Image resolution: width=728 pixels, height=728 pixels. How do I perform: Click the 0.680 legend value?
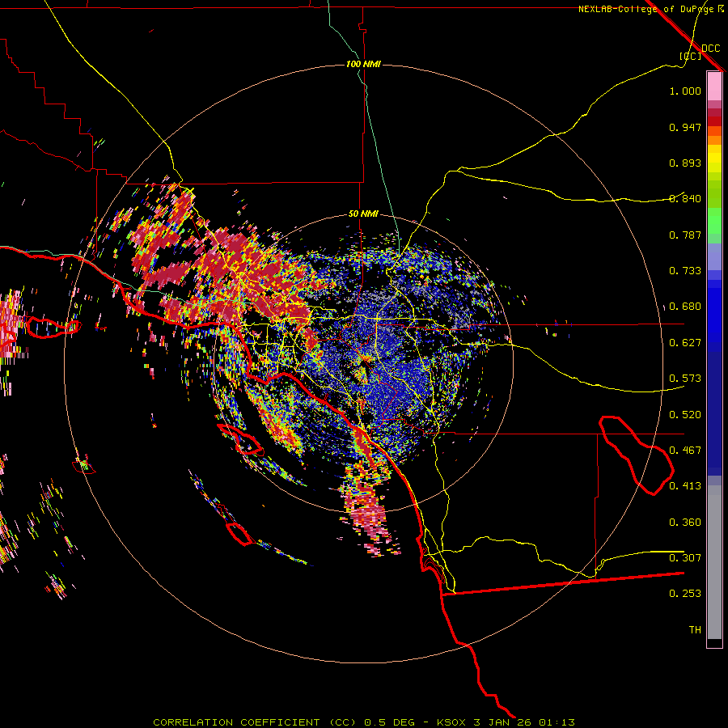[x=685, y=307]
